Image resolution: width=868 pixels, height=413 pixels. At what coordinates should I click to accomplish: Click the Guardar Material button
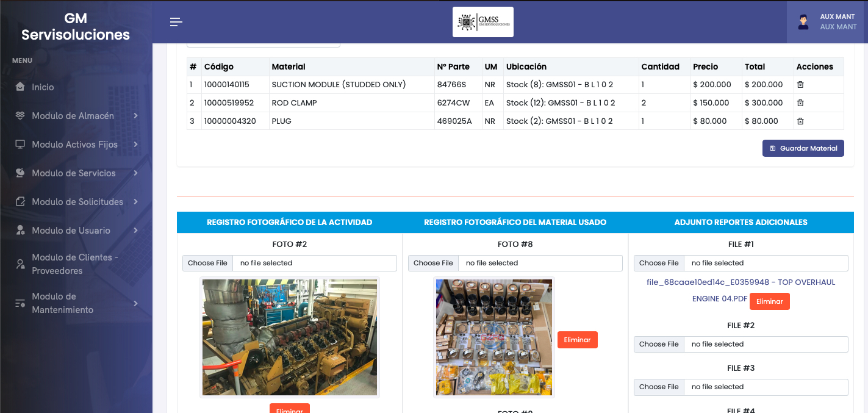coord(803,148)
